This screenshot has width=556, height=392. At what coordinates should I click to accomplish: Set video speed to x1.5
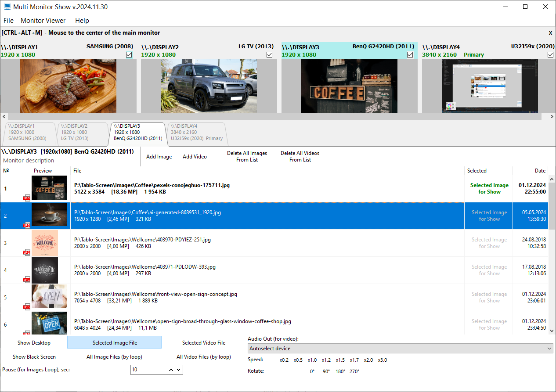(x=340, y=360)
